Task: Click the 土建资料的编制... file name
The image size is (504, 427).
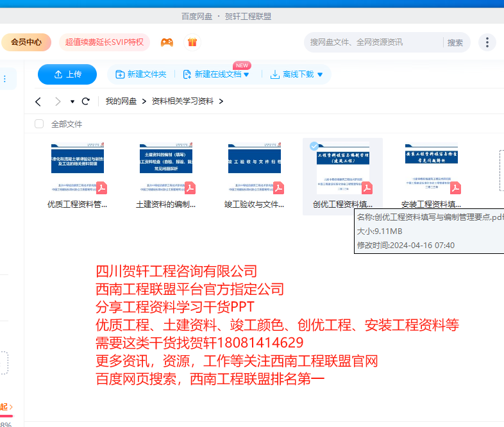Action: coord(166,205)
